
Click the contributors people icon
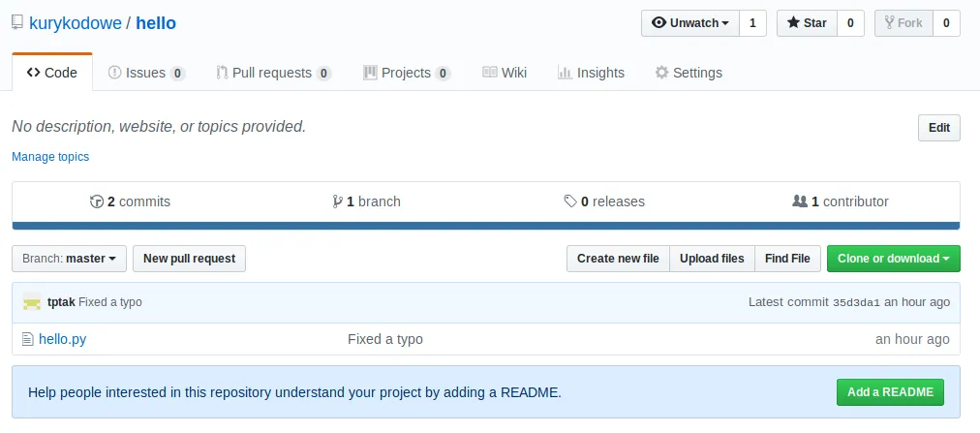pos(799,201)
